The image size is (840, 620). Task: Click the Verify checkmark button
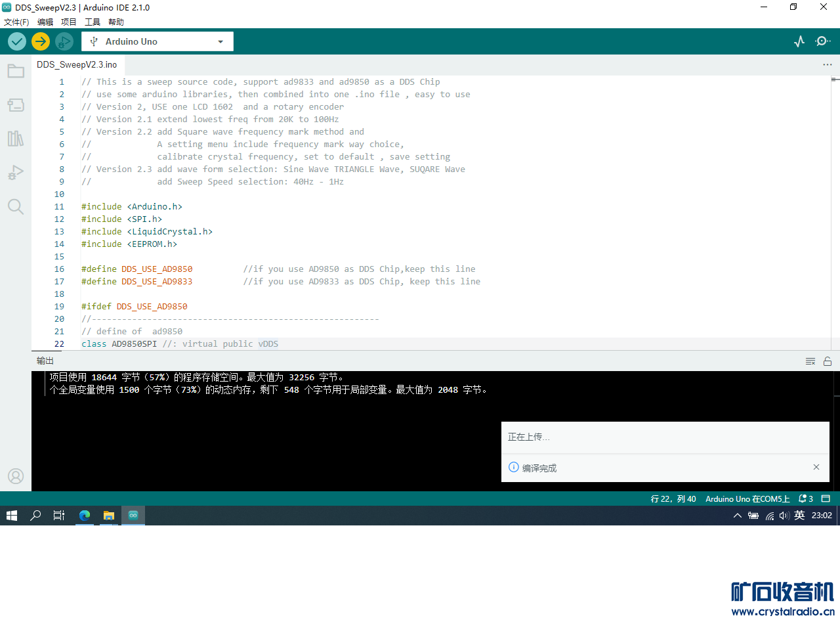pyautogui.click(x=17, y=41)
